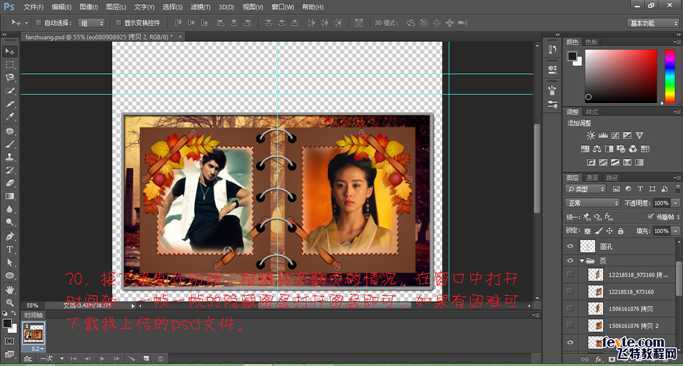This screenshot has width=683, height=366.
Task: Click the lock position icon
Action: click(x=609, y=230)
